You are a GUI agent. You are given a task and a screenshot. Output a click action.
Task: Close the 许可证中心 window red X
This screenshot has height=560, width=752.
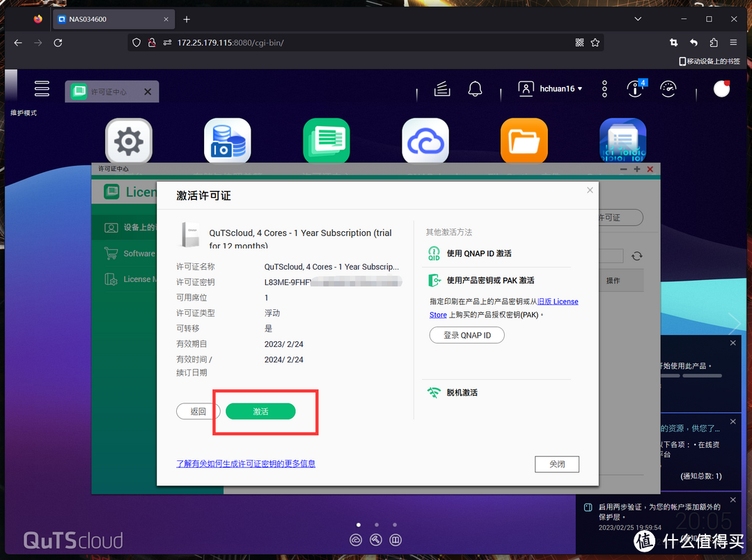[650, 169]
